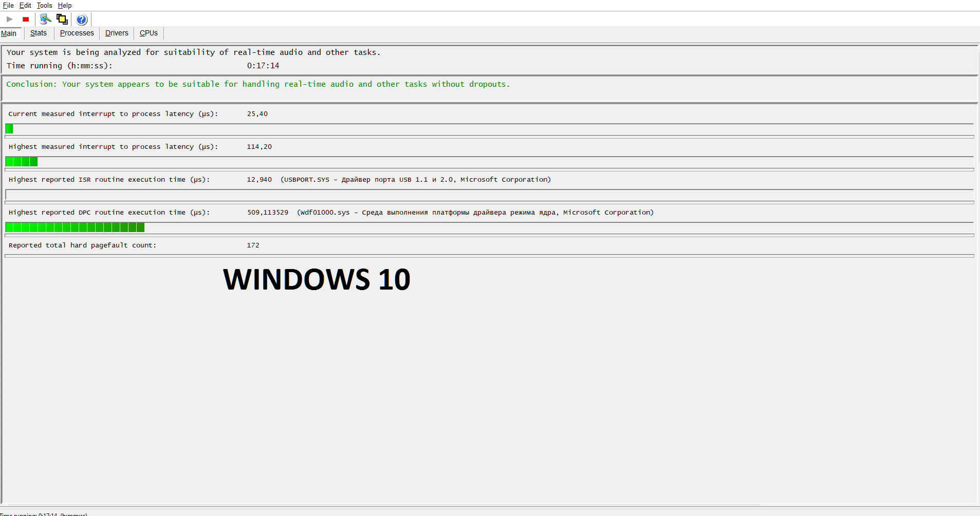Select current latency value 25,40
980x516 pixels.
257,114
